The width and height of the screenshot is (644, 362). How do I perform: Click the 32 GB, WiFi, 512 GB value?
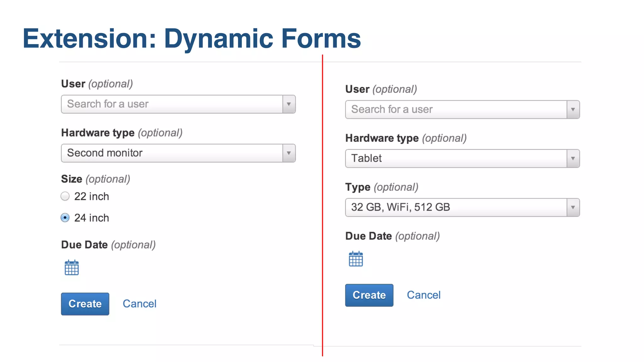coord(401,207)
